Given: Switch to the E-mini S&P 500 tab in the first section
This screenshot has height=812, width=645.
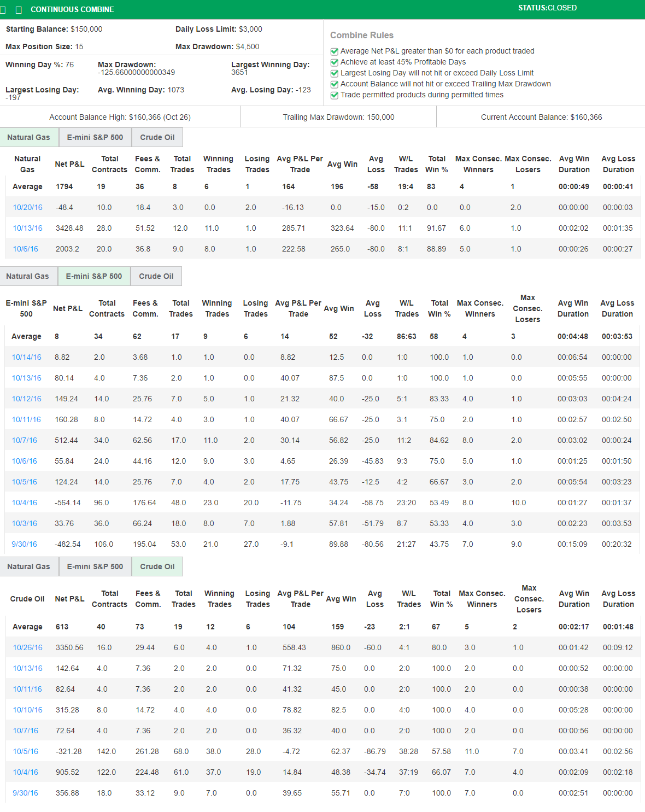Looking at the screenshot, I should point(95,137).
